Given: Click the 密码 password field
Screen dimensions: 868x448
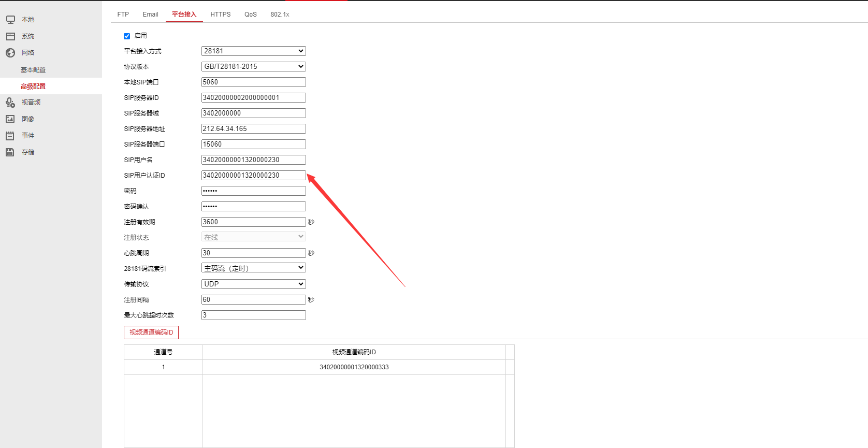Looking at the screenshot, I should [x=254, y=191].
